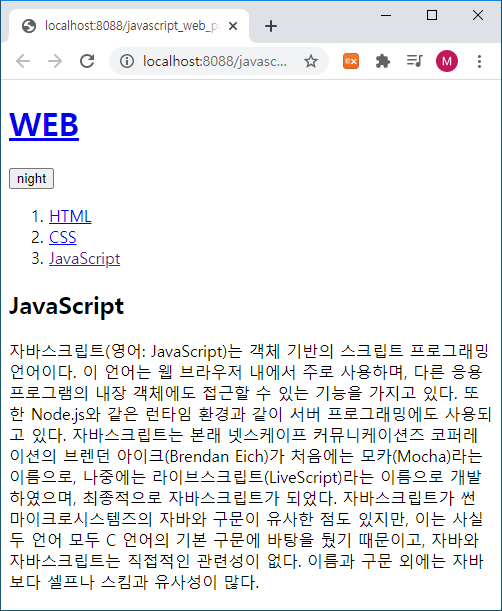502x611 pixels.
Task: Close the localhost:8088 tab
Action: (x=233, y=26)
